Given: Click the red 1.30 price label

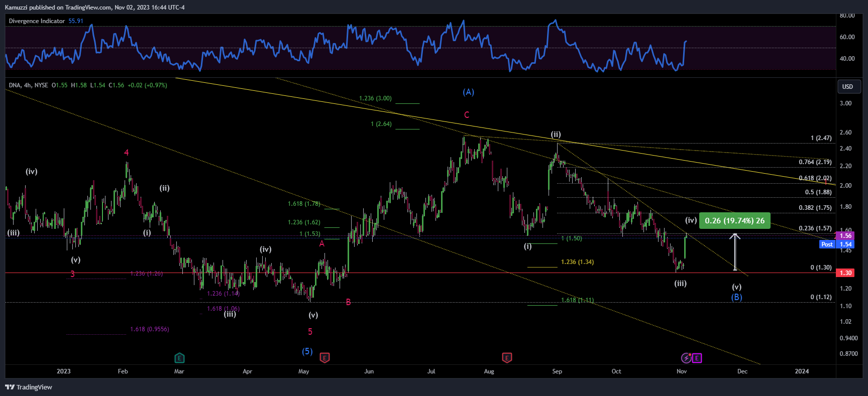Looking at the screenshot, I should 846,273.
